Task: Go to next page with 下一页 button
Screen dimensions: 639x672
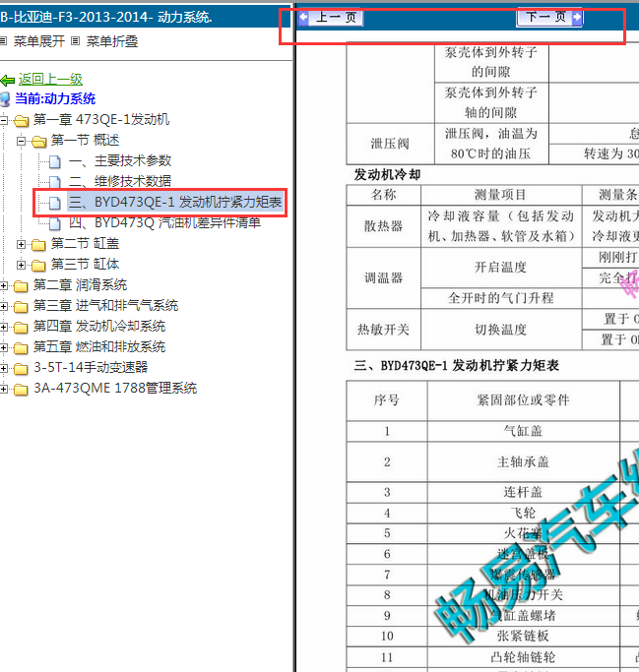Action: coord(549,18)
